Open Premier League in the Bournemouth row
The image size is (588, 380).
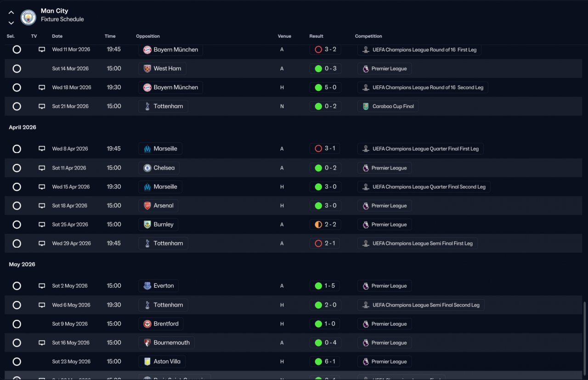coord(384,343)
